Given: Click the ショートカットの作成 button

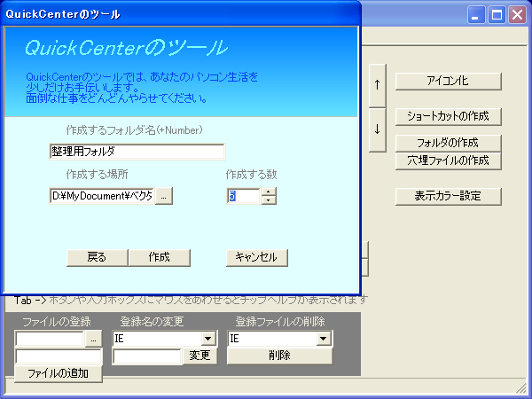Looking at the screenshot, I should click(x=448, y=117).
